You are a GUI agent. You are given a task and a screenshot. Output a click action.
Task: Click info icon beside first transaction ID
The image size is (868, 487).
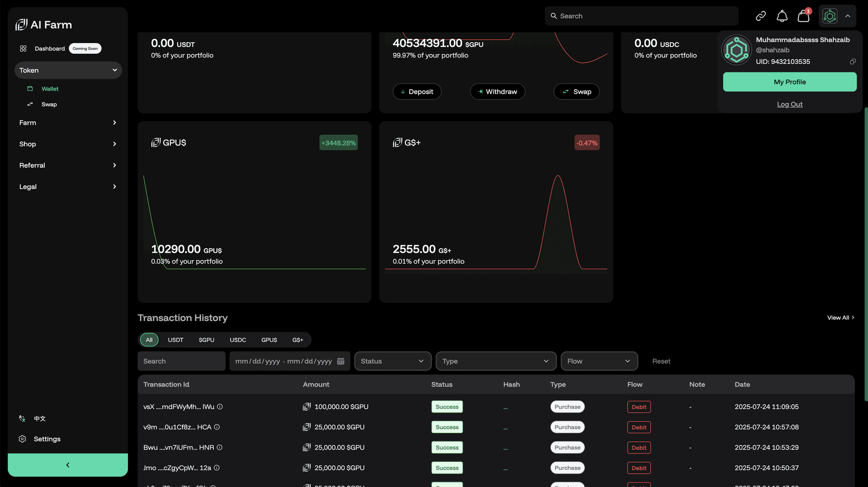[220, 407]
